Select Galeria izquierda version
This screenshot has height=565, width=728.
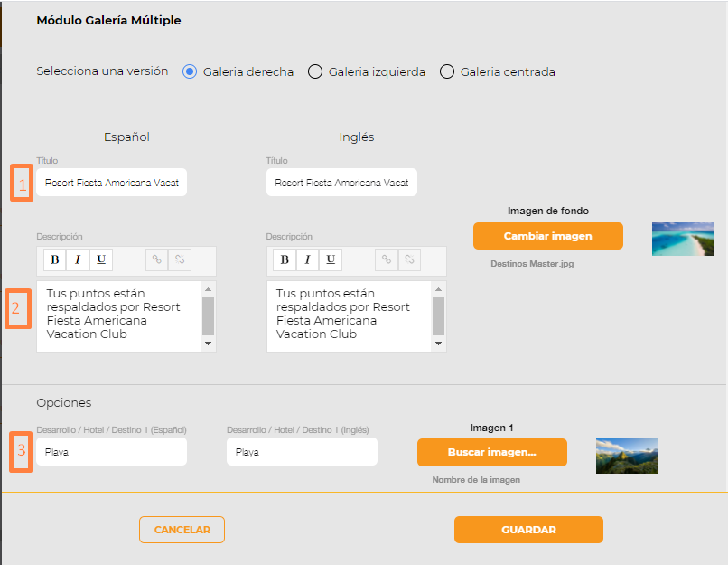pos(315,71)
